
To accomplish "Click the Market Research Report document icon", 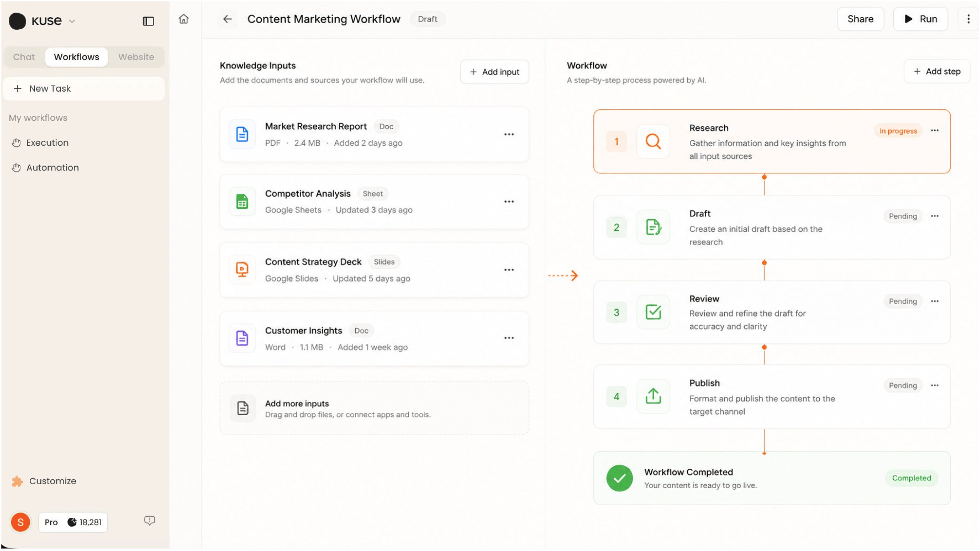I will click(x=242, y=134).
